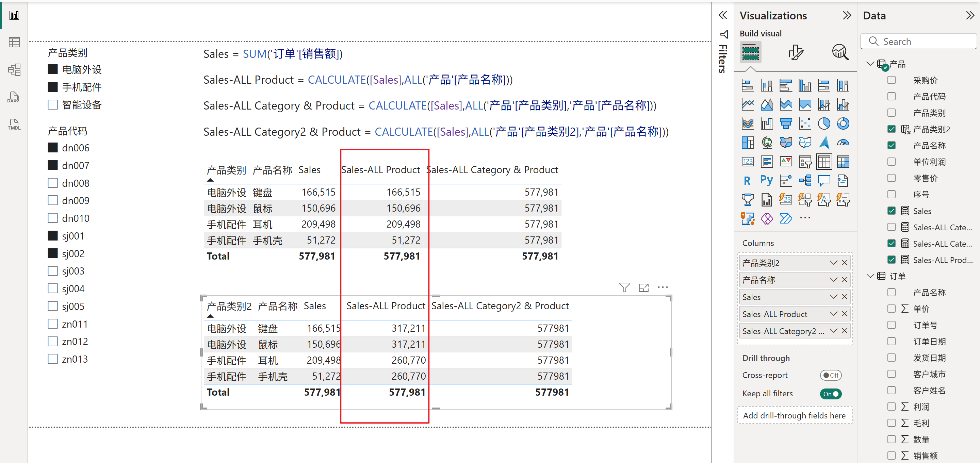The image size is (980, 463).
Task: Get more visuals ellipsis
Action: pos(805,218)
